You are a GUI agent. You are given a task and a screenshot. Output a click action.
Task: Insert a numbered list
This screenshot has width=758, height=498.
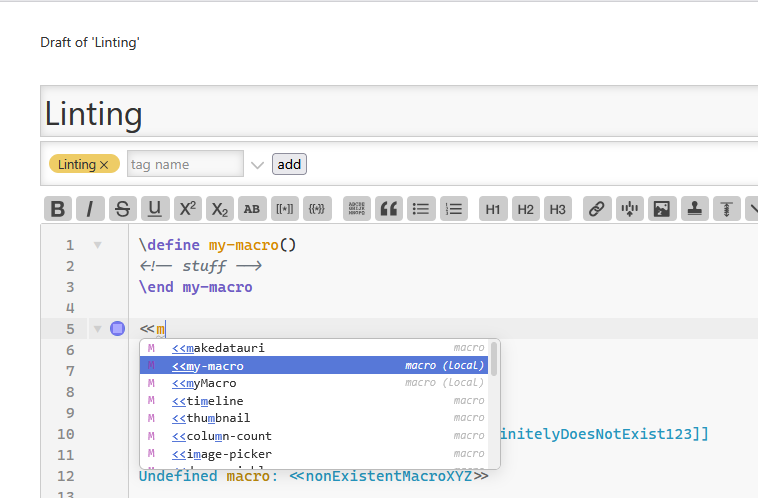[x=454, y=209]
